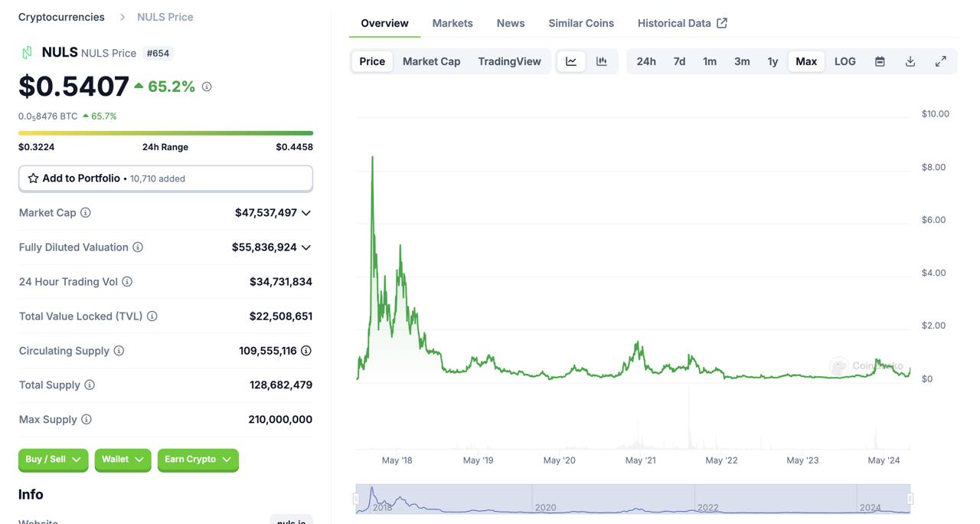Image resolution: width=980 pixels, height=524 pixels.
Task: Open the Similar Coins tab
Action: coord(581,23)
